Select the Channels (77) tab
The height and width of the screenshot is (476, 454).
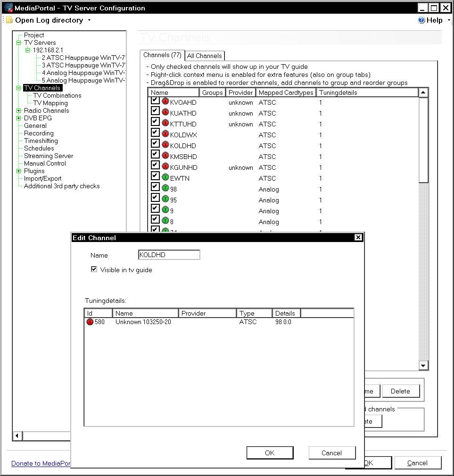point(162,55)
